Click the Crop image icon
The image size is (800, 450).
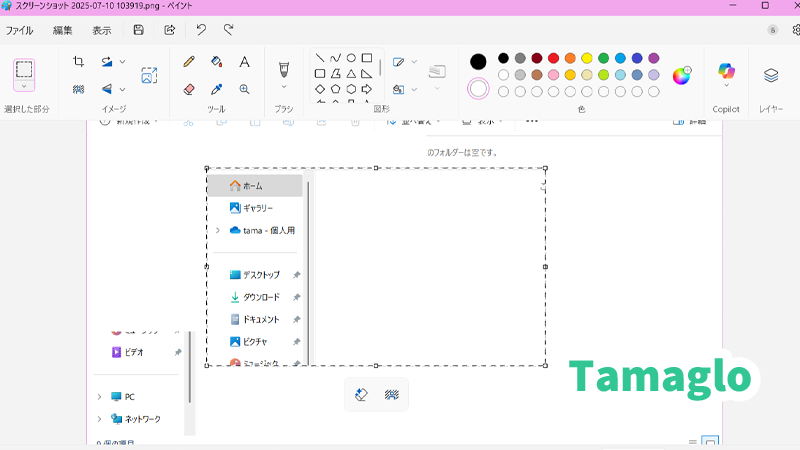click(x=79, y=62)
